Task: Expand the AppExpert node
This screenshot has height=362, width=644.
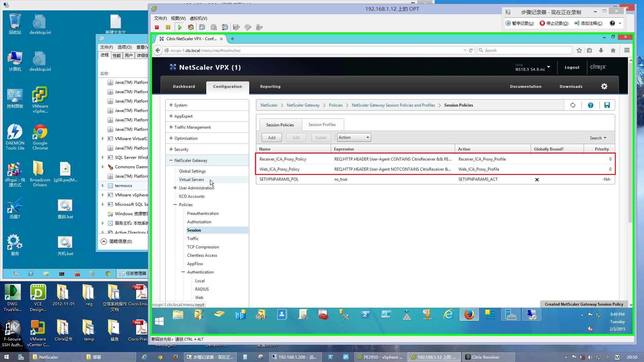Action: tap(171, 116)
